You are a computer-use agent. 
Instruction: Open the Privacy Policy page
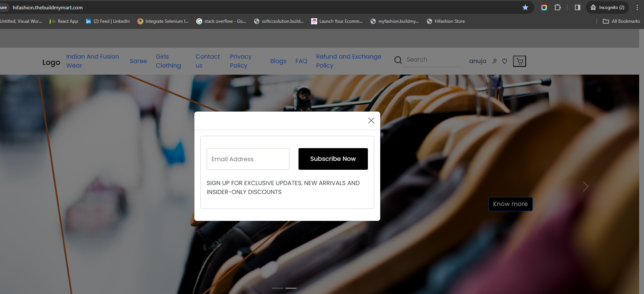(241, 61)
